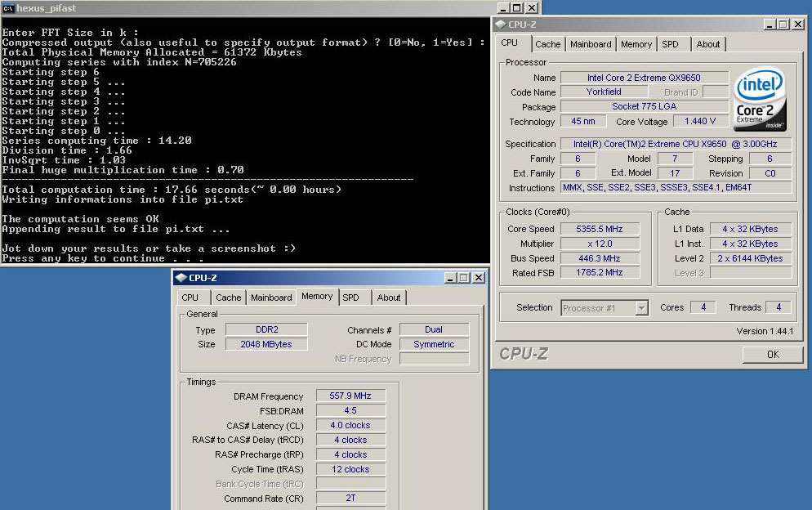Click the CPU-Z title icon in the upper-right window

click(500, 24)
